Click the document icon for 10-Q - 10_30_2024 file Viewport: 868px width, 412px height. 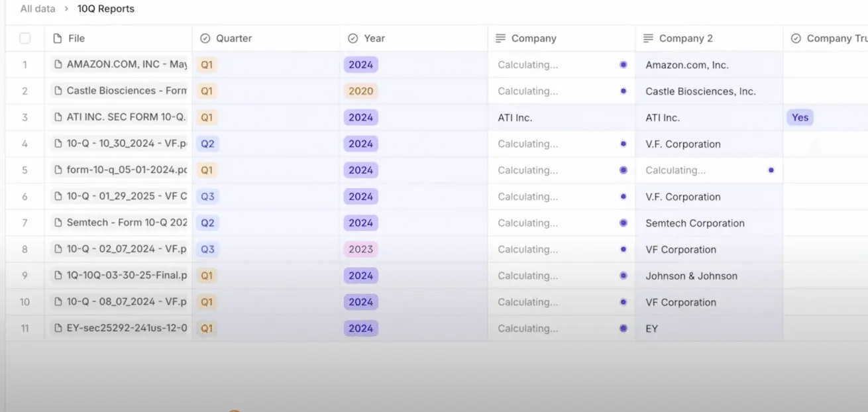(x=58, y=144)
